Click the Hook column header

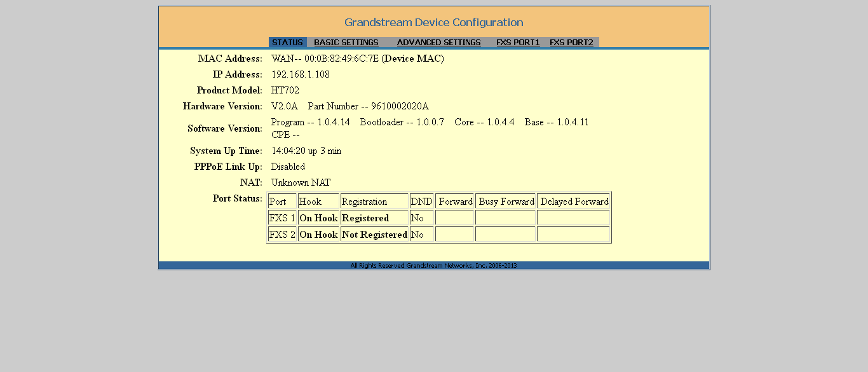(x=318, y=202)
